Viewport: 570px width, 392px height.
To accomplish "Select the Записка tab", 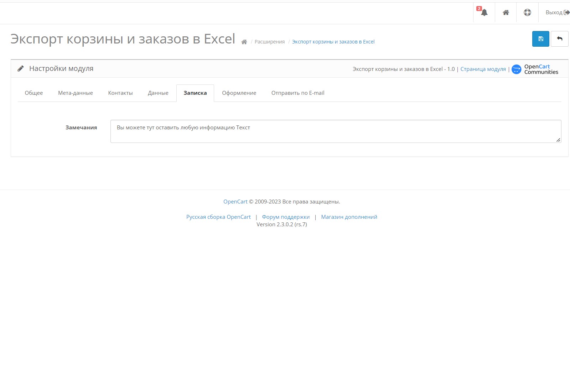I will 195,93.
